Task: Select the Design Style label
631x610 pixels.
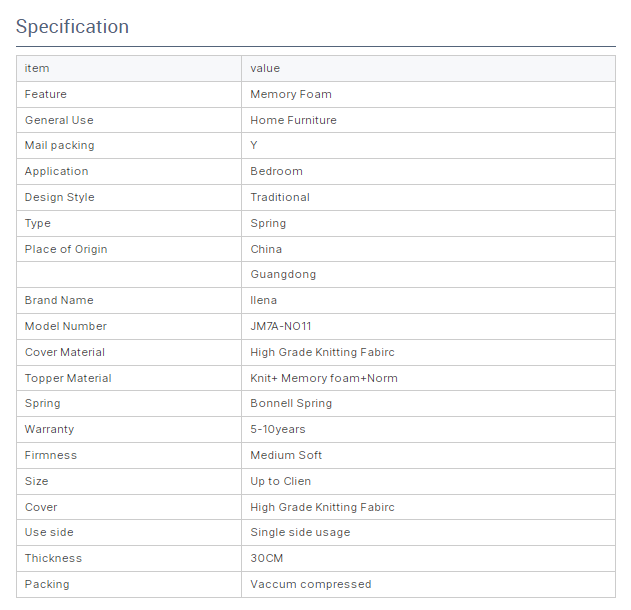Action: pyautogui.click(x=60, y=197)
